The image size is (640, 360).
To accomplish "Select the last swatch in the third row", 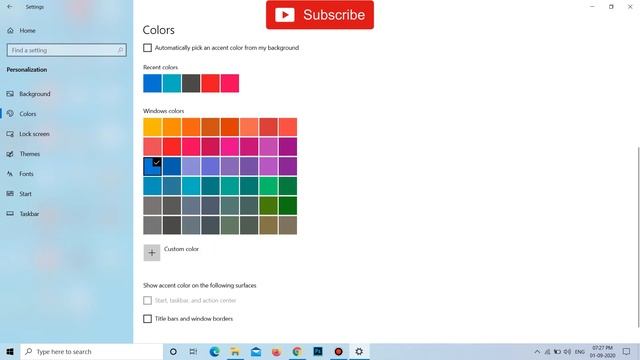I will pos(288,167).
